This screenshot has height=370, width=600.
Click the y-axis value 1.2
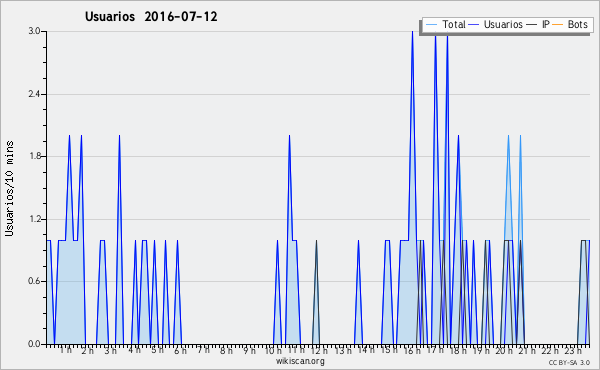pyautogui.click(x=34, y=219)
